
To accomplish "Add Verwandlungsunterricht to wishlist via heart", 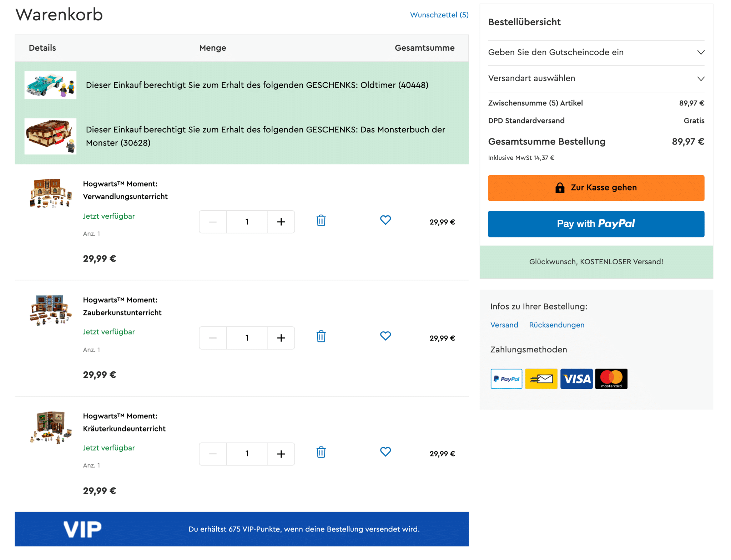I will click(385, 220).
